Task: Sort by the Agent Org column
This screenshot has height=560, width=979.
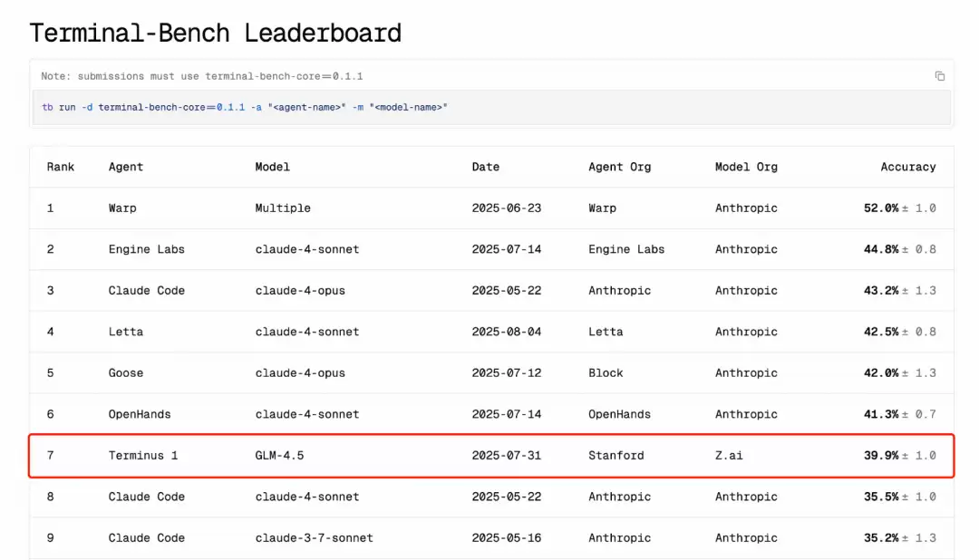Action: 619,167
